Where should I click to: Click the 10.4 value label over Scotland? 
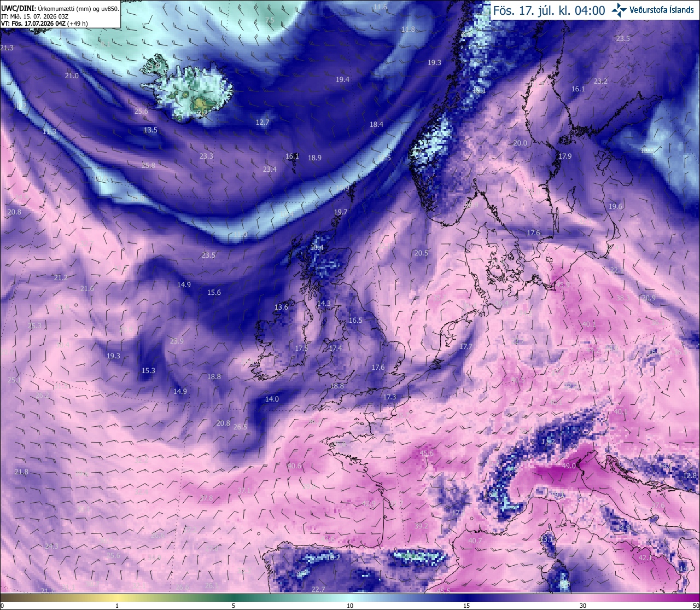tap(317, 247)
